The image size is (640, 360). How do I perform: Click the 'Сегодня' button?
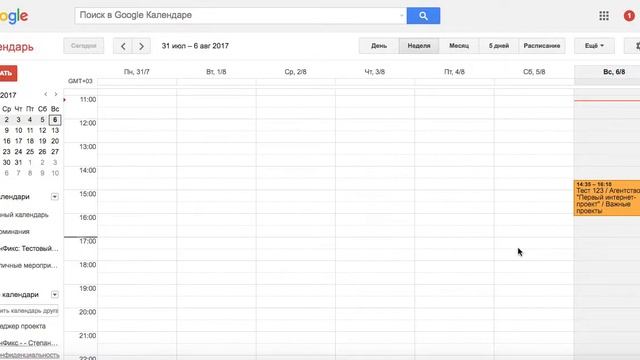(84, 46)
